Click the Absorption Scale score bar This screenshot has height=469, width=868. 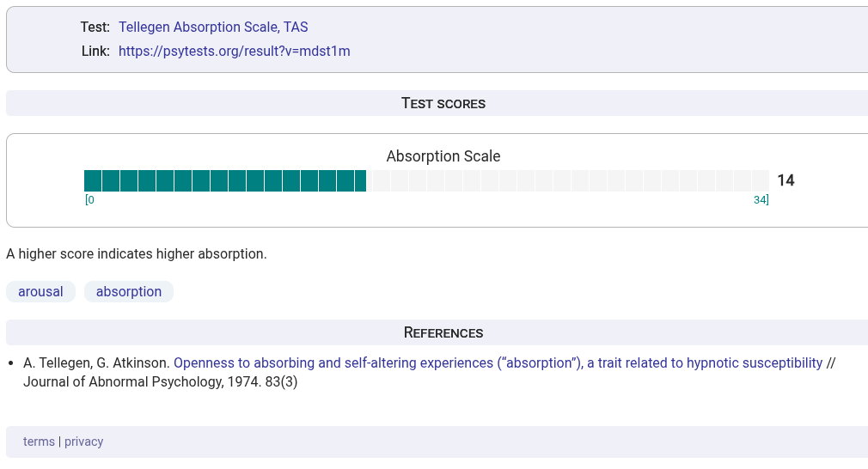tap(426, 181)
